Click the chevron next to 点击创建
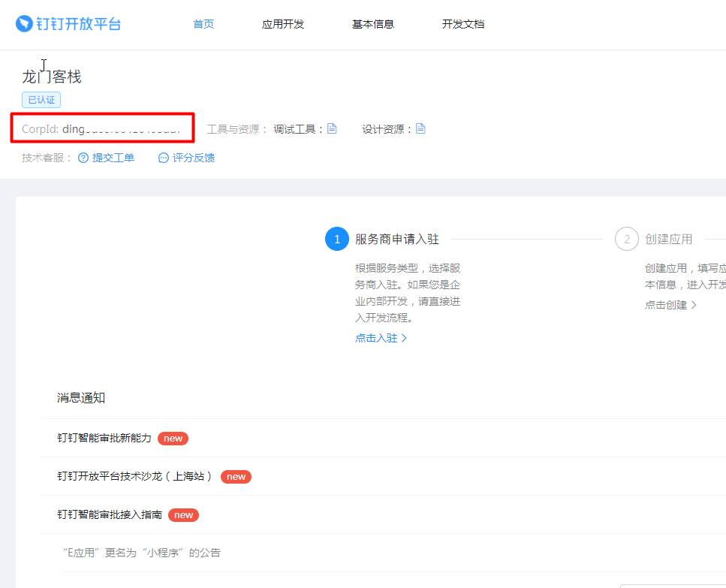Image resolution: width=726 pixels, height=588 pixels. 694,305
